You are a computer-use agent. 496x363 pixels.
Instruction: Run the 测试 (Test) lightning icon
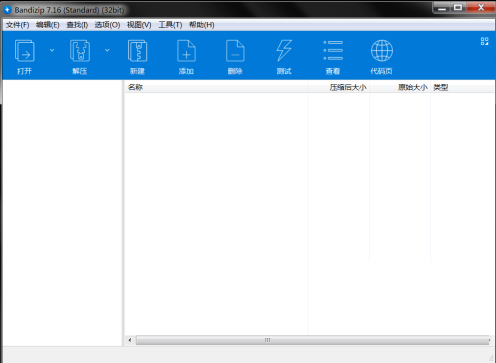coord(284,51)
